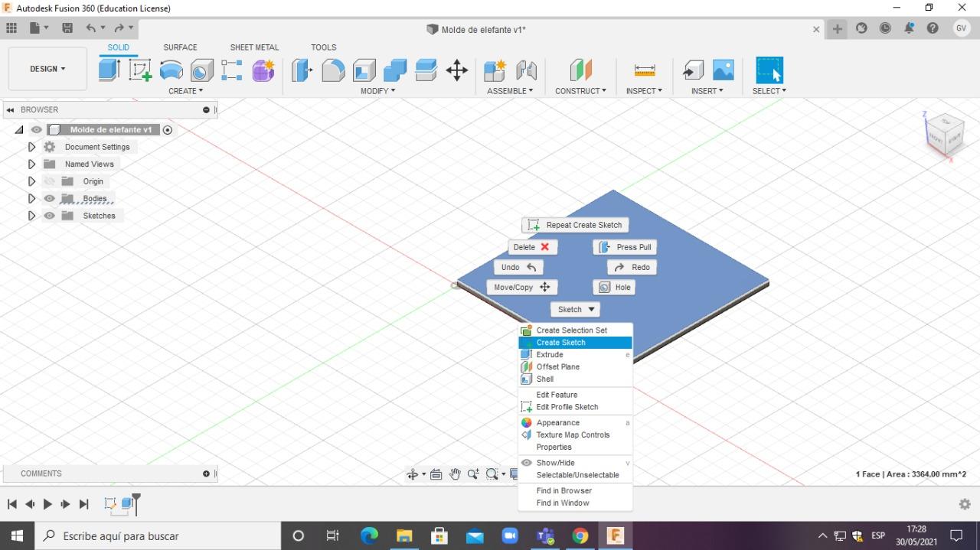980x550 pixels.
Task: Expand the Document Settings tree node
Action: (x=31, y=147)
